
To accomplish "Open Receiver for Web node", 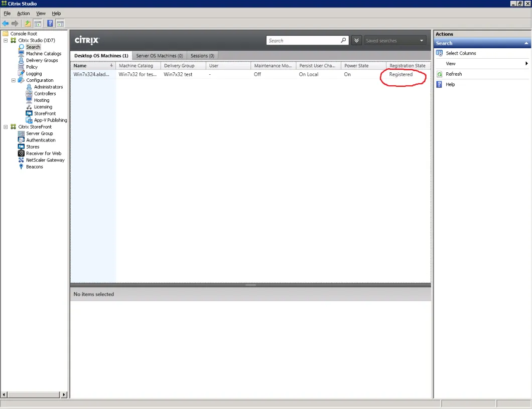I will [44, 153].
